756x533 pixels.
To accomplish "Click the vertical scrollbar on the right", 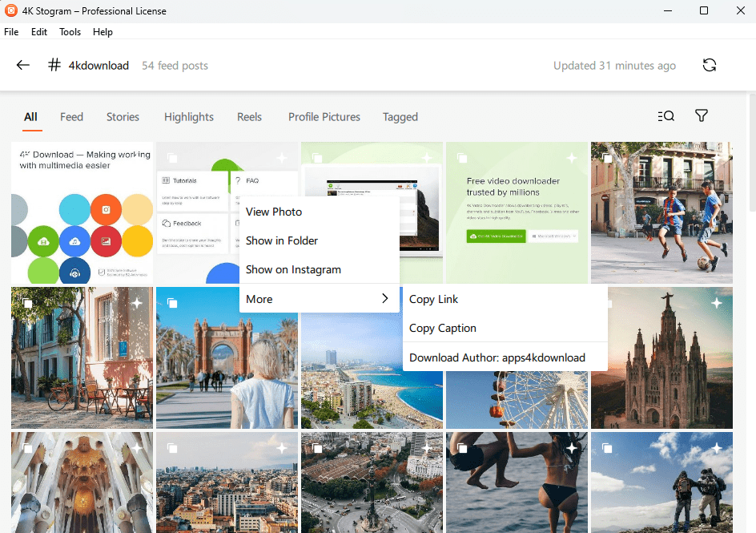I will click(752, 152).
